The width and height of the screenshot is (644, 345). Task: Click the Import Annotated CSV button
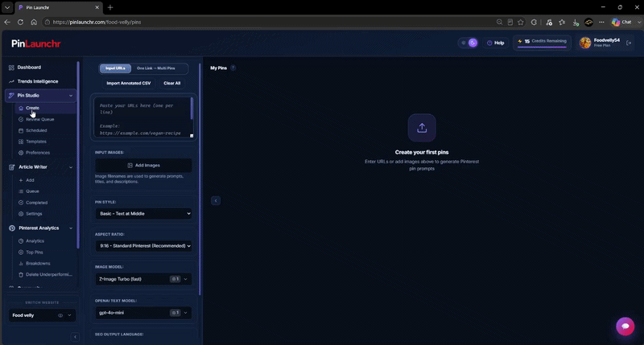click(x=129, y=84)
